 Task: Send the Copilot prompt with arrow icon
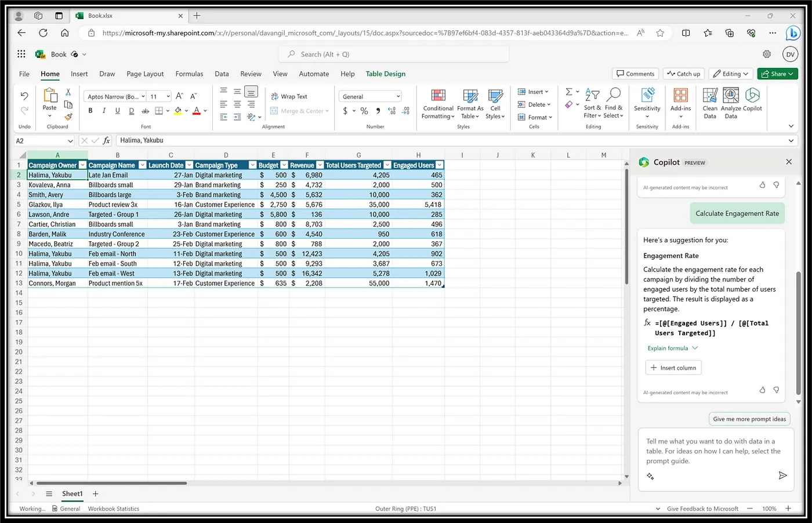pos(782,475)
